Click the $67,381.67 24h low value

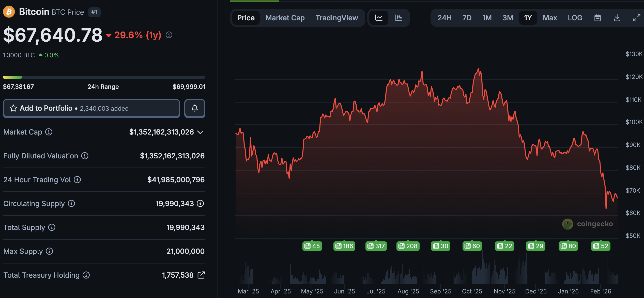(18, 87)
